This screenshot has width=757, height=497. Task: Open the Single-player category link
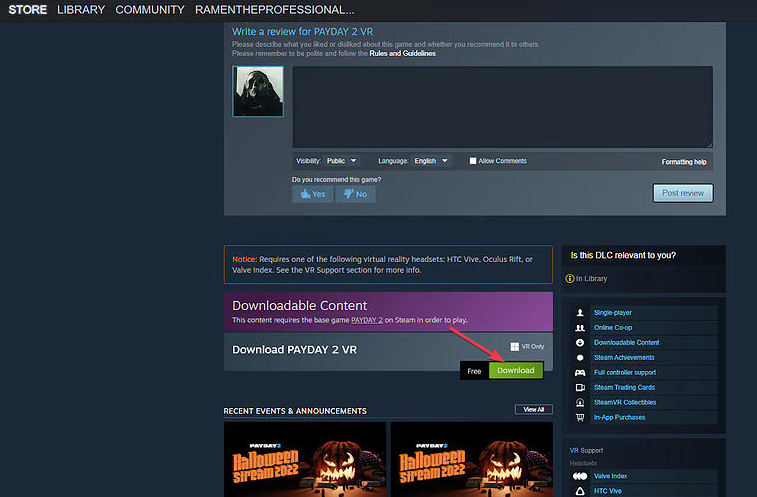pyautogui.click(x=613, y=312)
